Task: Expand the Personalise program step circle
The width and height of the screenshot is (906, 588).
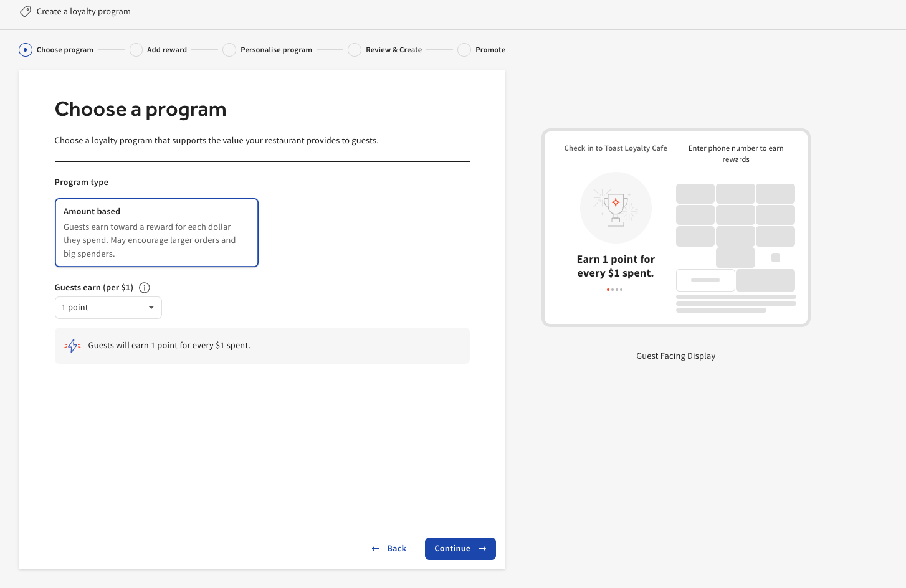Action: (x=229, y=49)
